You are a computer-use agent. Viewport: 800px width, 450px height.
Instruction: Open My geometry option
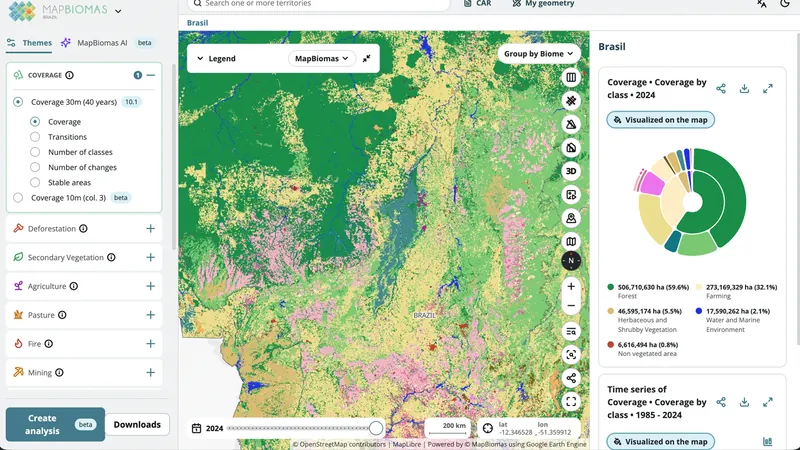point(543,4)
